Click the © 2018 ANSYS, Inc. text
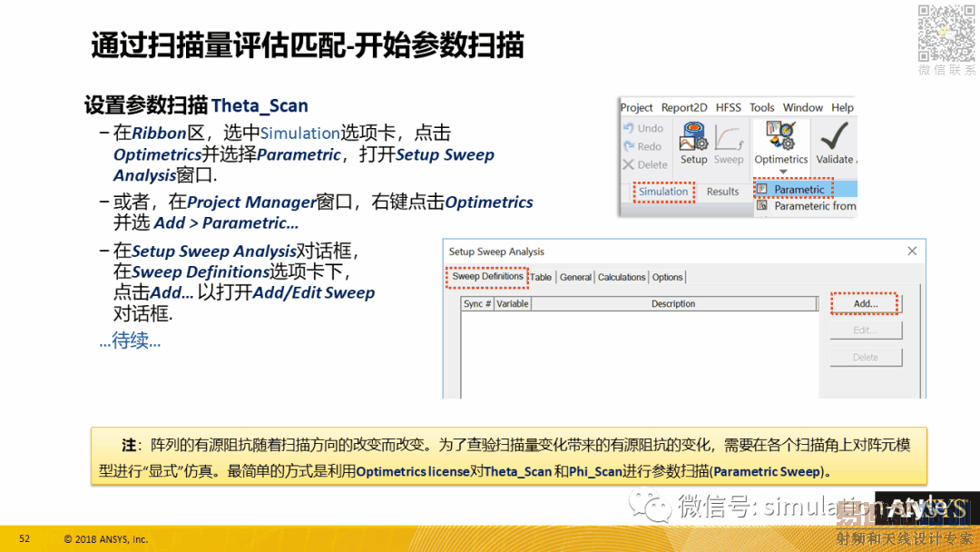The height and width of the screenshot is (552, 980). 106,539
